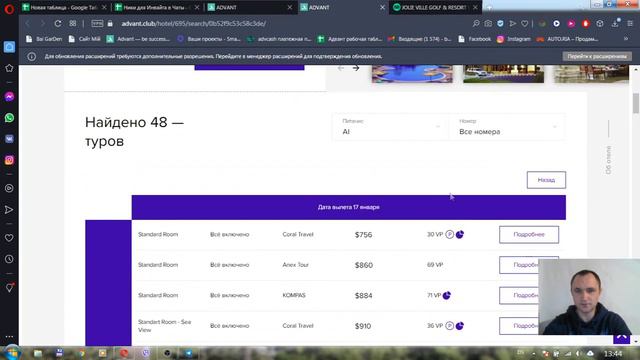Open the Opera menu logo
Viewport: 640px width, 360px height.
pyautogui.click(x=9, y=8)
